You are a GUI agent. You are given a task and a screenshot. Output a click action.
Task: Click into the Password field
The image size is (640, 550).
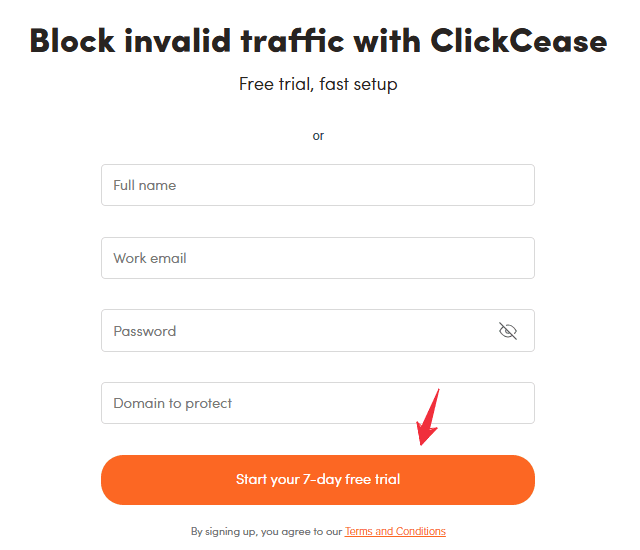(290, 331)
